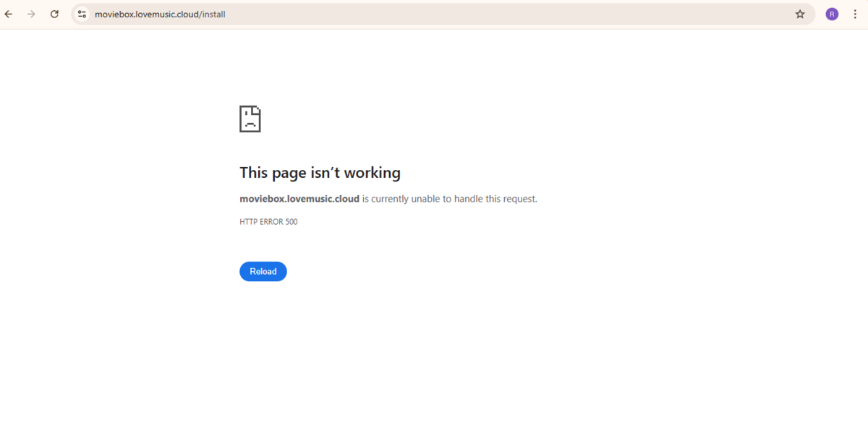This screenshot has width=868, height=433.
Task: Open the purple R profile avatar
Action: click(x=832, y=14)
